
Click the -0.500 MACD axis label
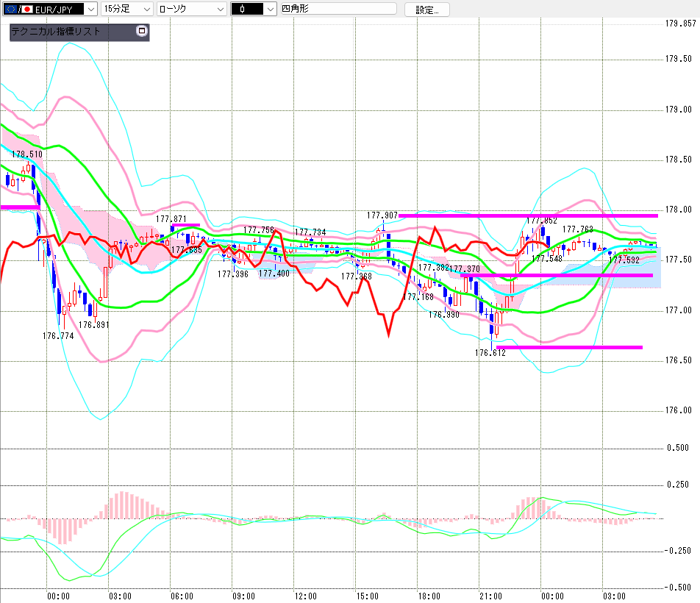(x=678, y=588)
